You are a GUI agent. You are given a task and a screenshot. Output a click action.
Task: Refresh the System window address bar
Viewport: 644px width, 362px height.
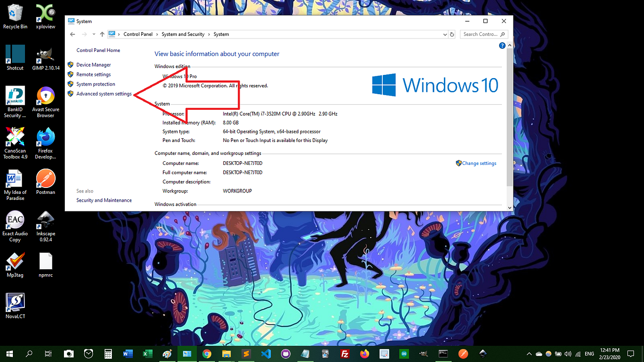pyautogui.click(x=452, y=34)
